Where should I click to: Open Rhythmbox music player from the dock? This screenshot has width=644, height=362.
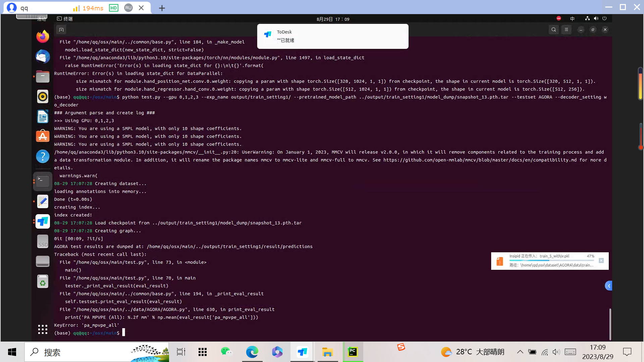click(43, 97)
